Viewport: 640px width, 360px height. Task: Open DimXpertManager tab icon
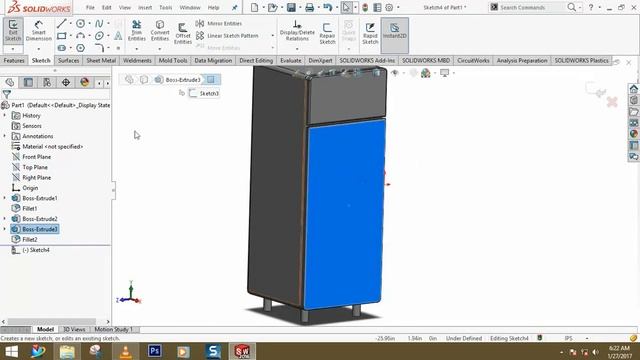66,82
